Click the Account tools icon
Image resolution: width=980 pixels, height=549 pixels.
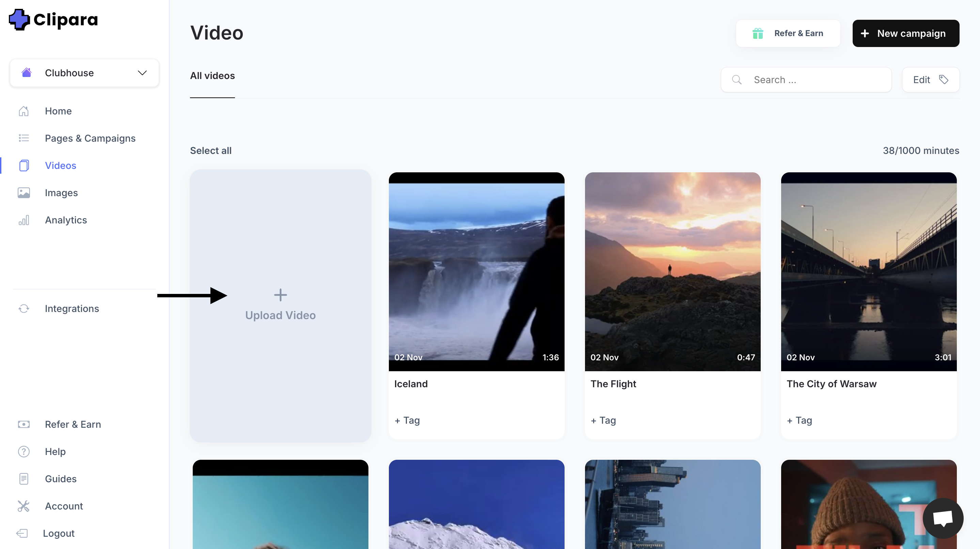point(23,506)
